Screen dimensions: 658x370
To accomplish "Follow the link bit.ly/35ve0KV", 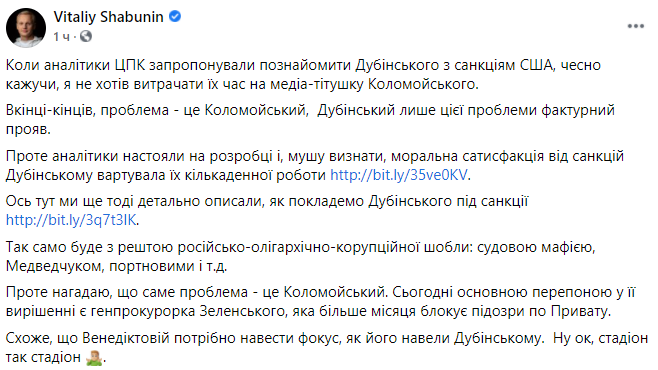I will click(x=399, y=175).
